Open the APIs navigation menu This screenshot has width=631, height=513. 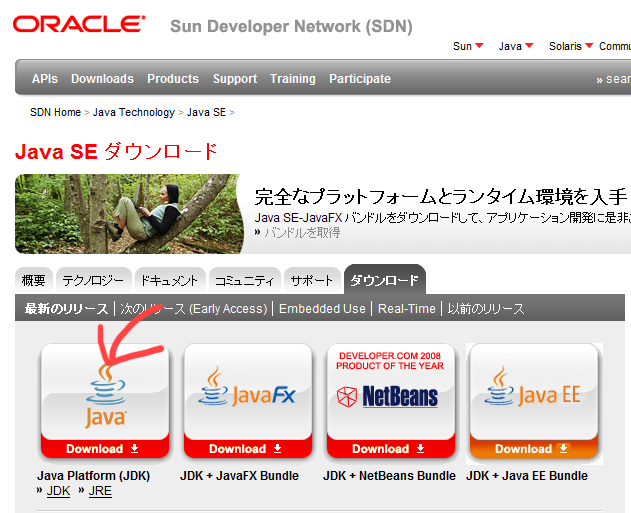pyautogui.click(x=45, y=78)
